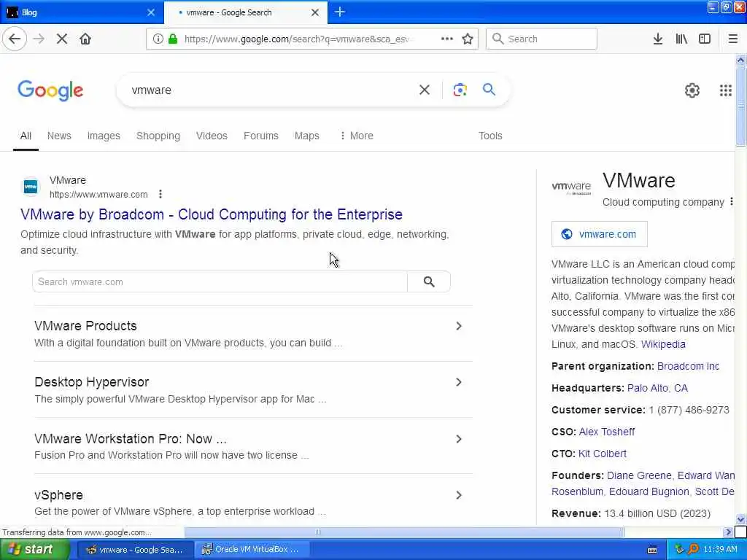Open page actions three-dot menu in address bar
747x560 pixels.
point(447,39)
